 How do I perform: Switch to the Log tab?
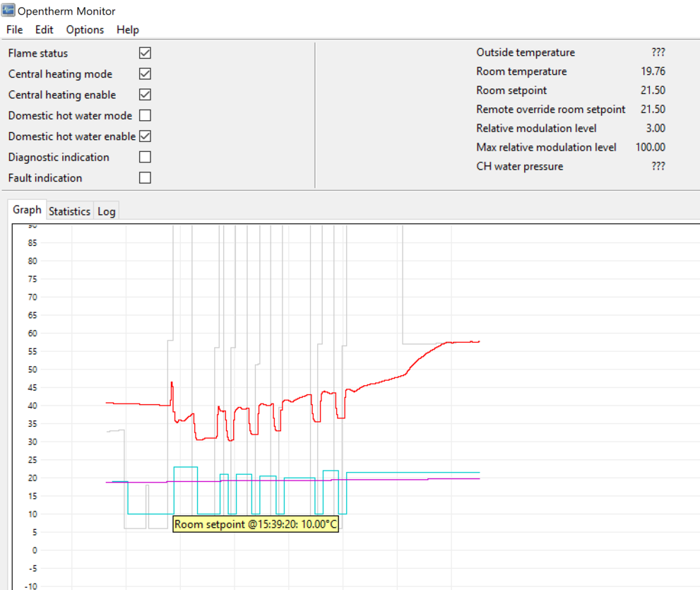106,211
